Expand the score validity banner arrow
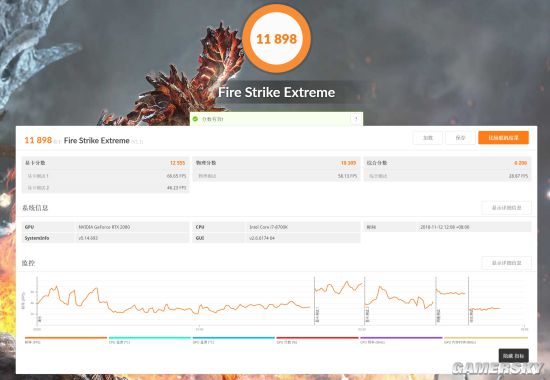Image resolution: width=550 pixels, height=380 pixels. point(356,119)
